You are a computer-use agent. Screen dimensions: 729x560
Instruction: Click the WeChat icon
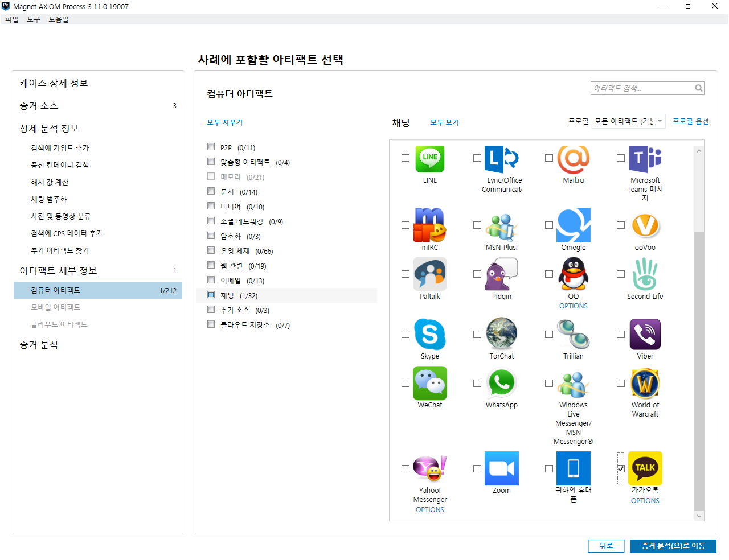pyautogui.click(x=430, y=383)
